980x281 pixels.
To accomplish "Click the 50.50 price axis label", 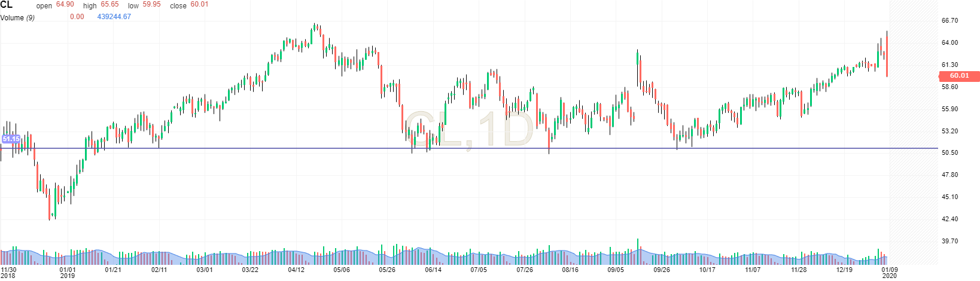I will click(949, 152).
